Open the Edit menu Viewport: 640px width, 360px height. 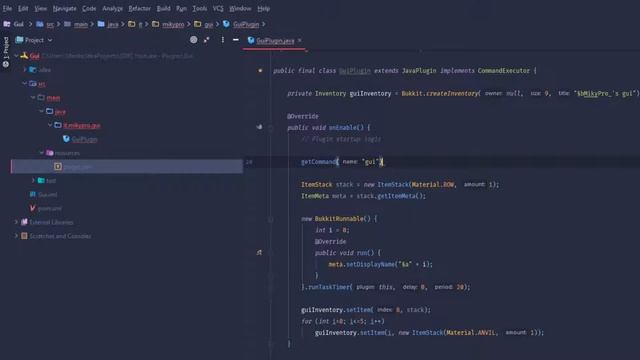[x=23, y=8]
